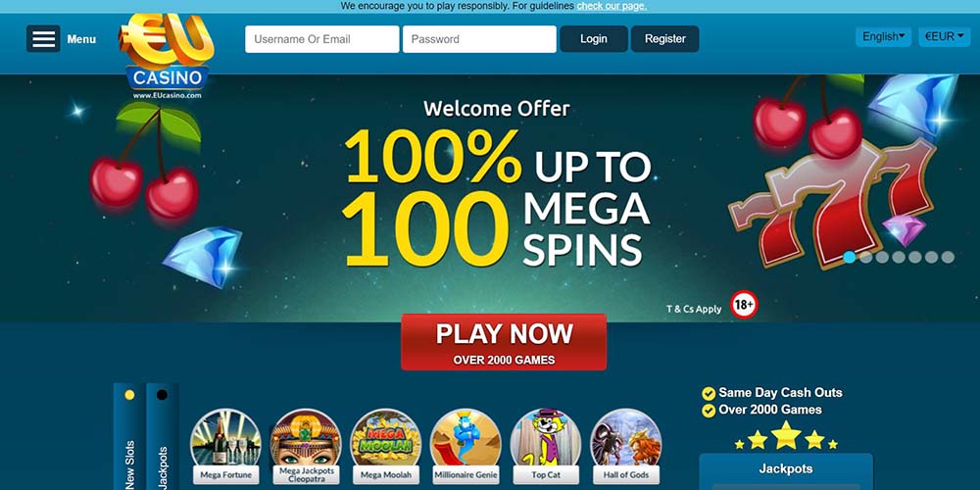Click the Login button
The height and width of the screenshot is (490, 980).
pos(594,39)
